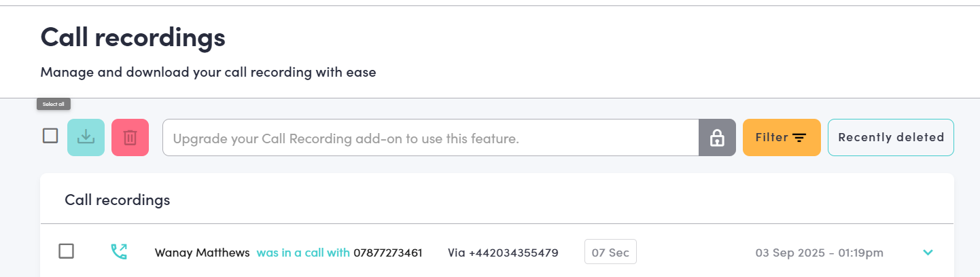
Task: Click the Select all tooltip label
Action: point(54,104)
